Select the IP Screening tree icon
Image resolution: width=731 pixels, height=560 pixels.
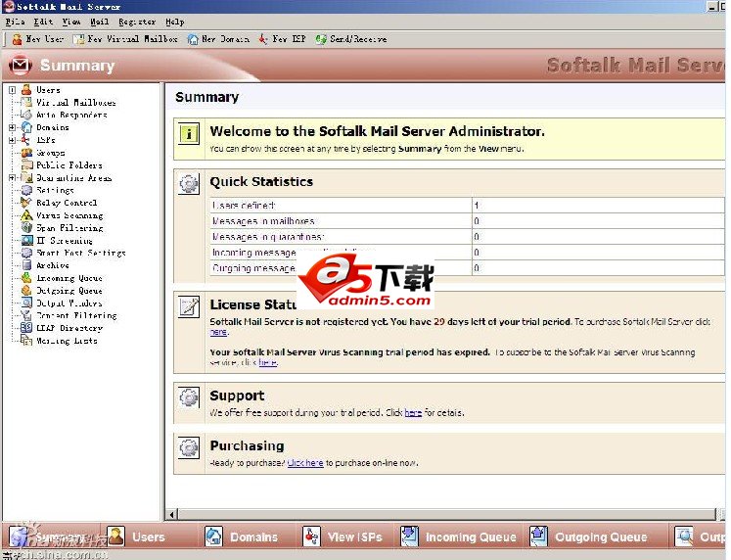click(x=26, y=241)
